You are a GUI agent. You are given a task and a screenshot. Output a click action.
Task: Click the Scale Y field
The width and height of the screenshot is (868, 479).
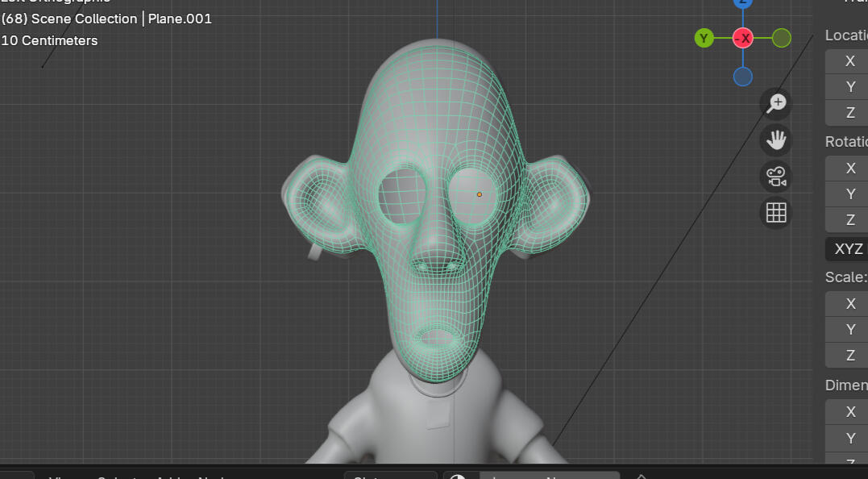848,330
